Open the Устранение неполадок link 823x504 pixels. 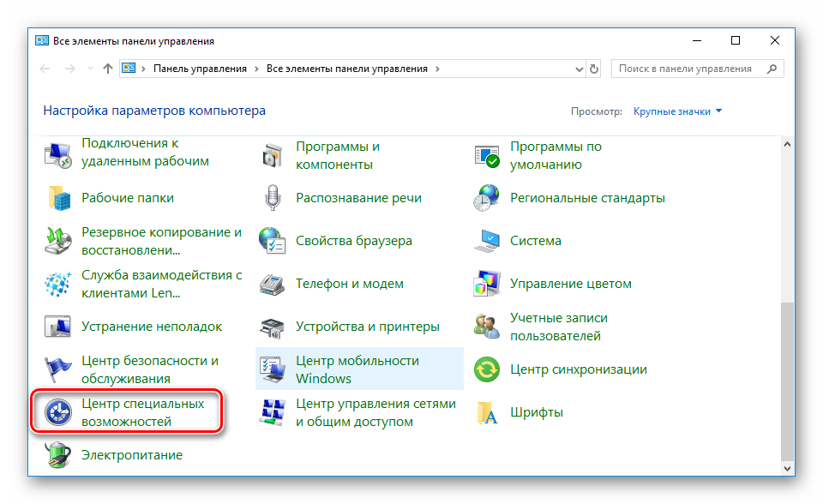[152, 327]
